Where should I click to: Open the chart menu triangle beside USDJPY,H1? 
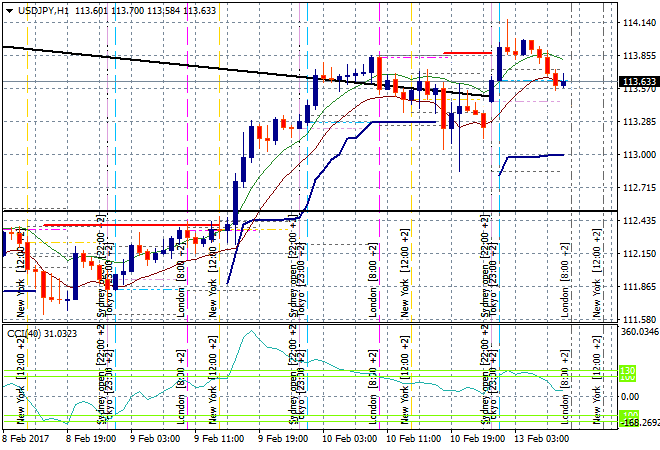[8, 9]
